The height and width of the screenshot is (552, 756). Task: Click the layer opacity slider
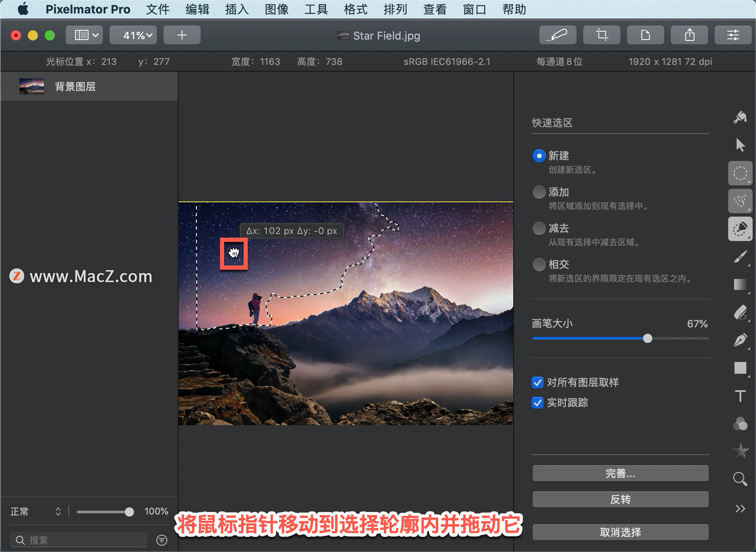[x=105, y=512]
